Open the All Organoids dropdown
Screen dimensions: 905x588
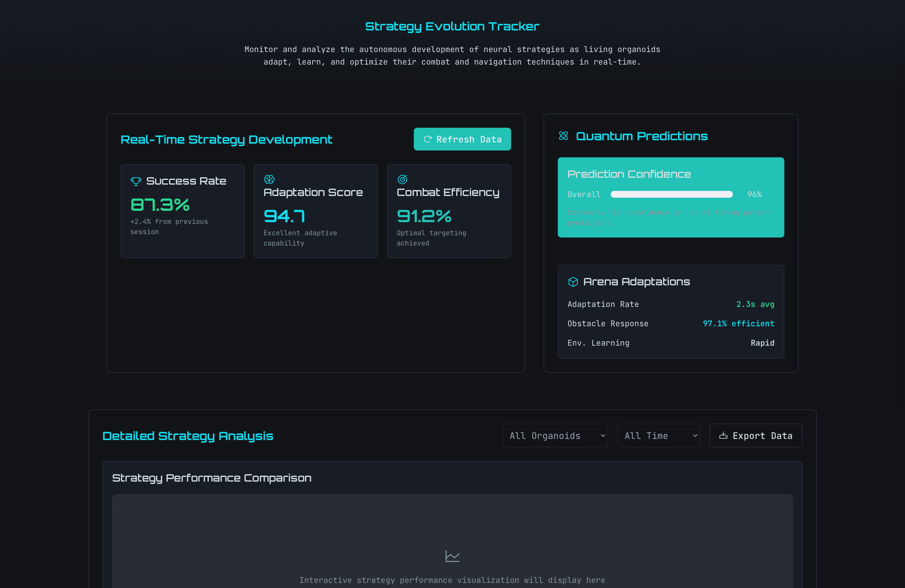point(555,436)
